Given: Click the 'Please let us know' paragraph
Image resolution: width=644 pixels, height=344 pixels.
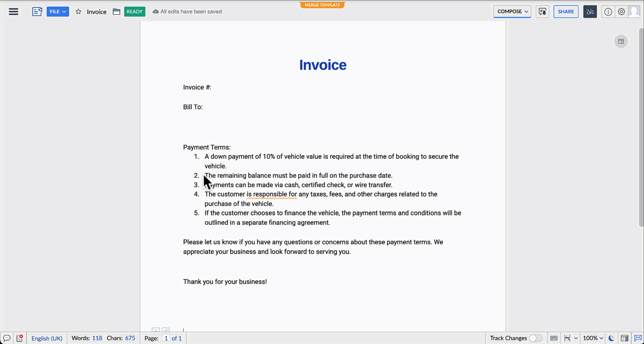Looking at the screenshot, I should click(x=313, y=247).
